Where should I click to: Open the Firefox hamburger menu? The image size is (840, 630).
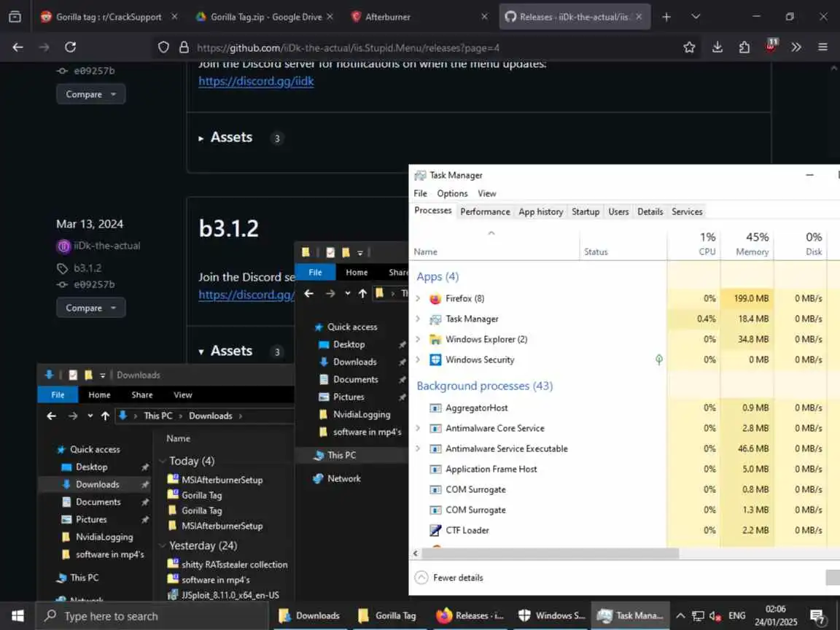[x=822, y=47]
